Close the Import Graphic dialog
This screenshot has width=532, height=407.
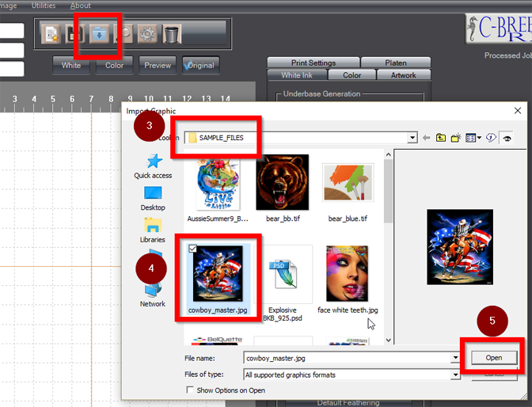[x=518, y=111]
